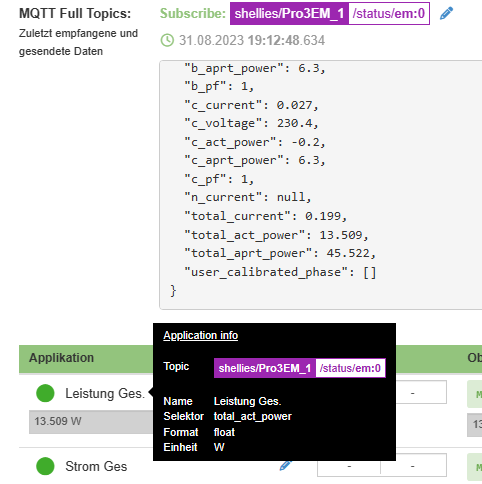Click /status/em:0 topic in the Application info tooltip
Viewport: 482px width, 484px height.
point(350,368)
